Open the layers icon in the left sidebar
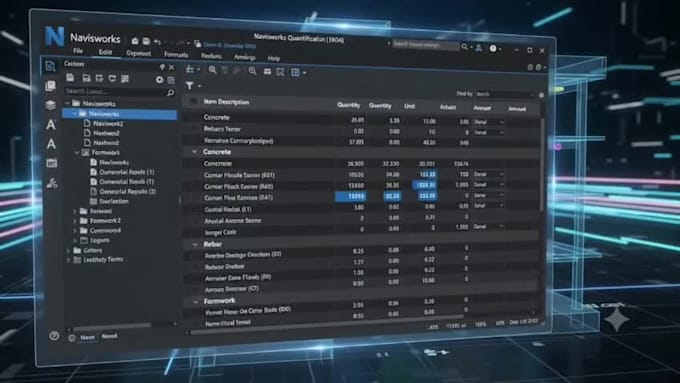This screenshot has width=680, height=383. tap(51, 105)
